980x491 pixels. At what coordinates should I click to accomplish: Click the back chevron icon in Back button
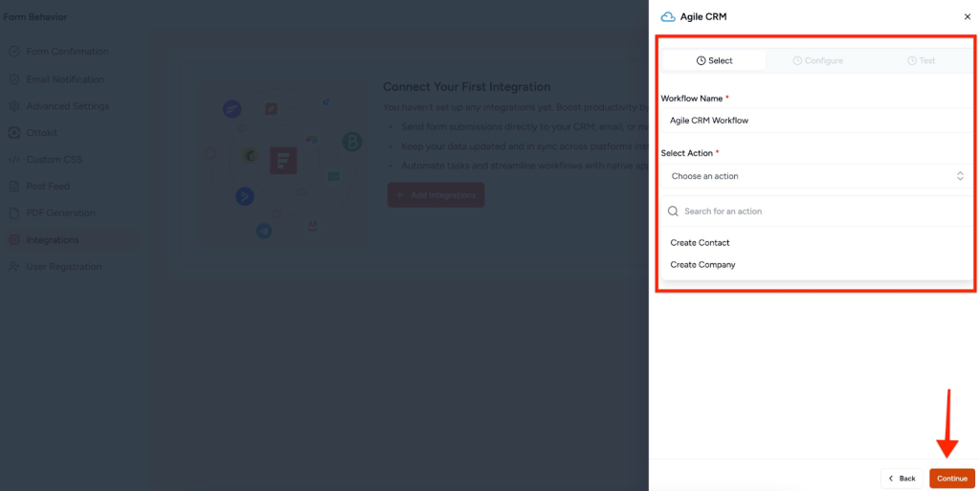tap(891, 479)
